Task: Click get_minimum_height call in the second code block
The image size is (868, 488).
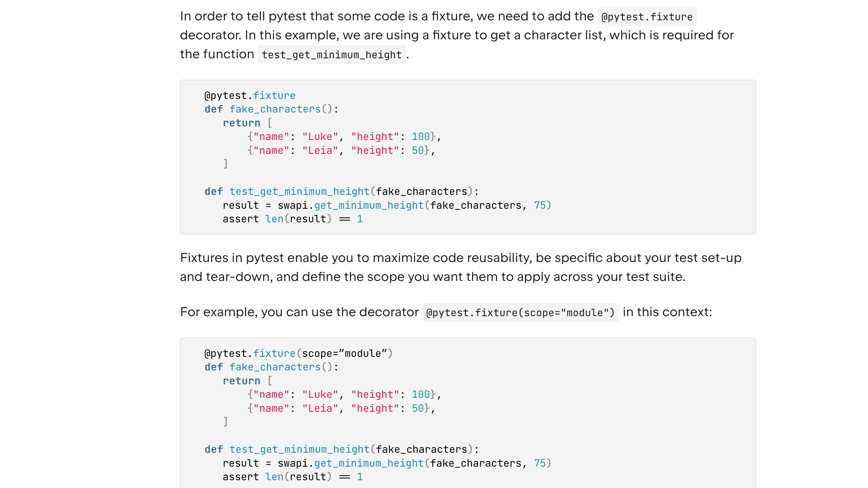Action: pyautogui.click(x=369, y=463)
